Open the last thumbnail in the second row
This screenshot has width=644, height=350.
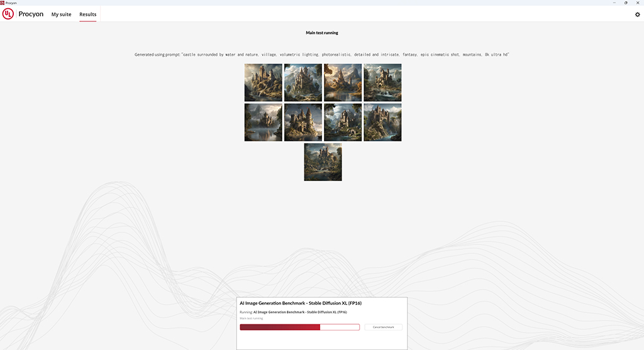[x=382, y=123]
